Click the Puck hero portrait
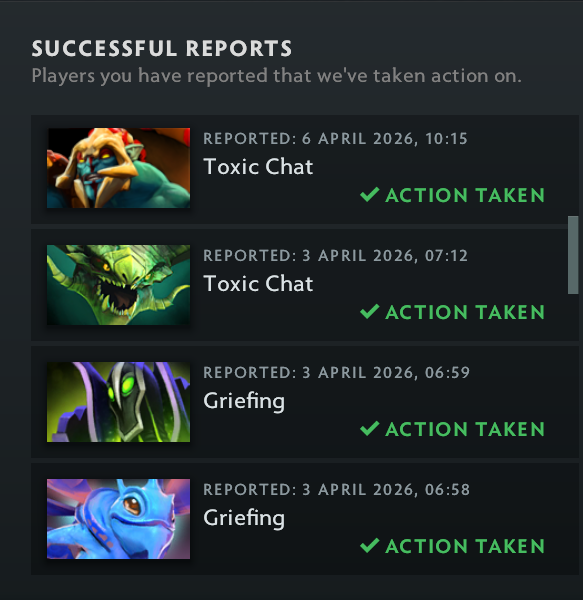 coord(118,519)
